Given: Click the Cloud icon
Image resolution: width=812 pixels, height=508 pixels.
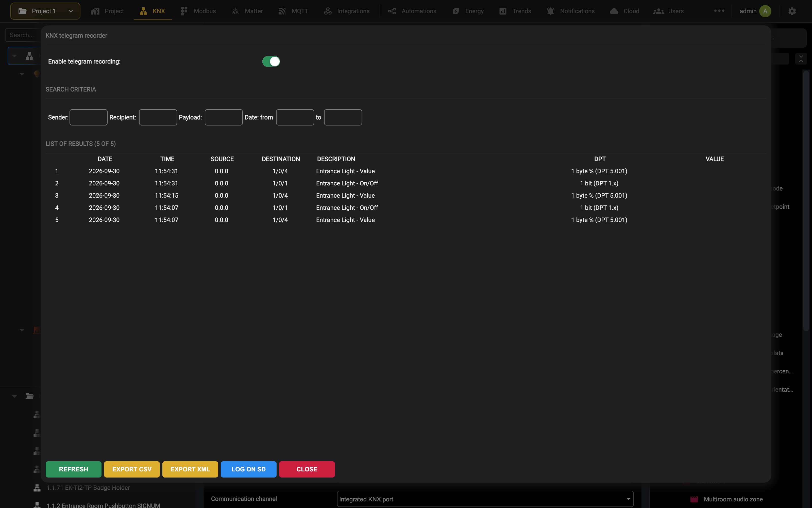Looking at the screenshot, I should click(614, 11).
